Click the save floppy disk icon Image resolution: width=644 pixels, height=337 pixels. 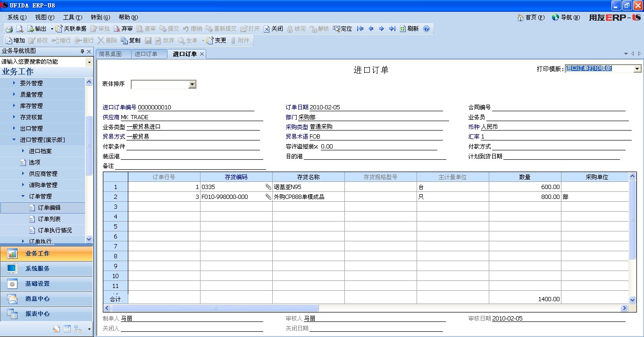point(148,41)
